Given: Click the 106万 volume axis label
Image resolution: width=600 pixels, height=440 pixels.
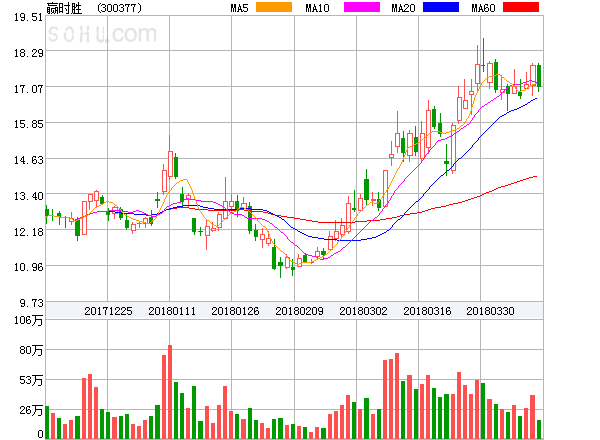Looking at the screenshot, I should (28, 320).
